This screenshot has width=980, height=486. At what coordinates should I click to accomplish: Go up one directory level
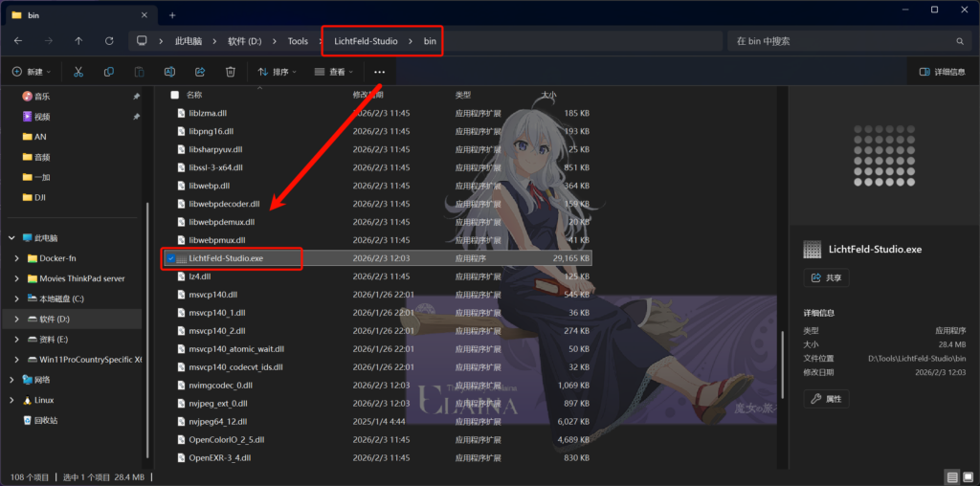click(x=78, y=41)
